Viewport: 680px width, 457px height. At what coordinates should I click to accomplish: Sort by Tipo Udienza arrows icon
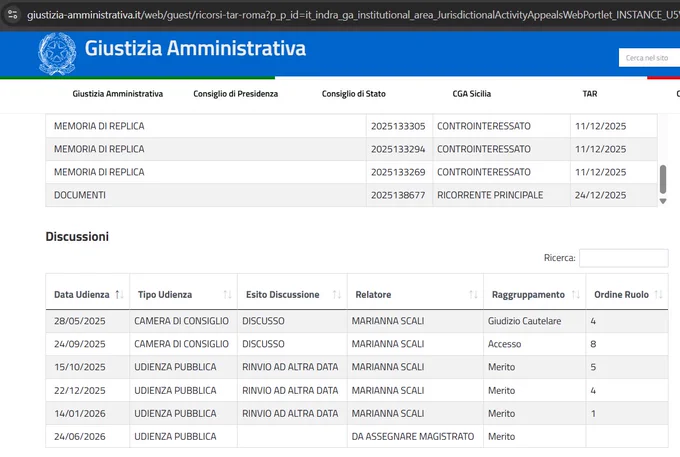[x=227, y=295]
